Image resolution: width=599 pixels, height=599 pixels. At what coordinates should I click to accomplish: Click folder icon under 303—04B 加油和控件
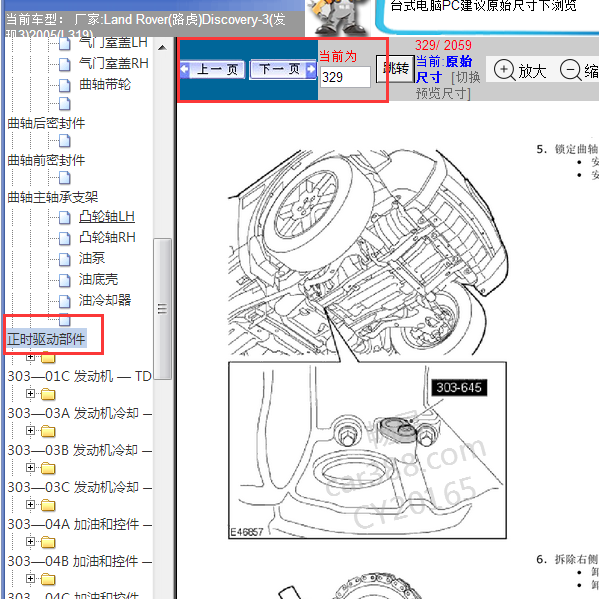coord(48,580)
